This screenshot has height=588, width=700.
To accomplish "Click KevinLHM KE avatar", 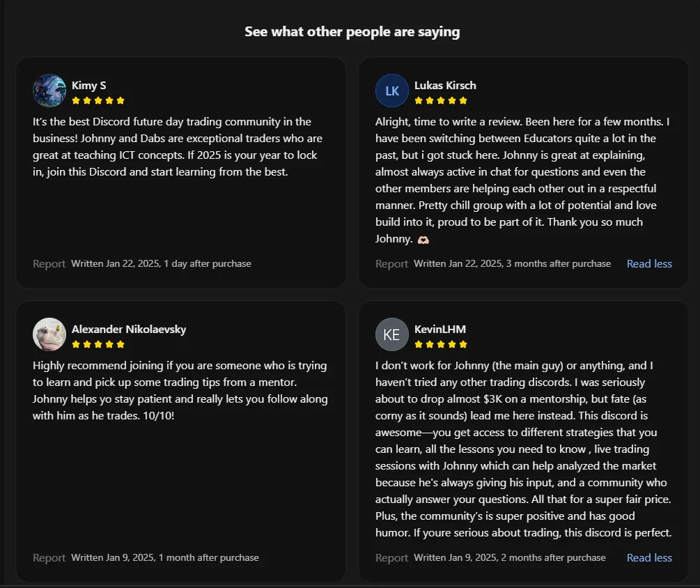I will click(392, 334).
